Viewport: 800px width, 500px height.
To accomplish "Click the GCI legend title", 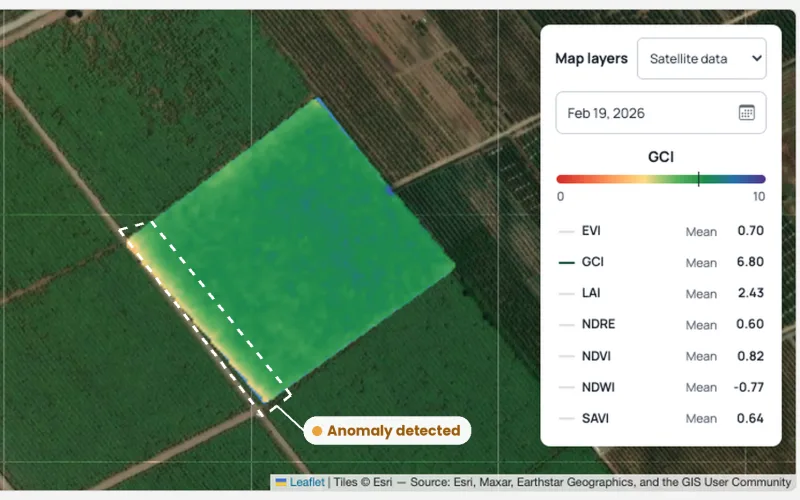I will [661, 157].
